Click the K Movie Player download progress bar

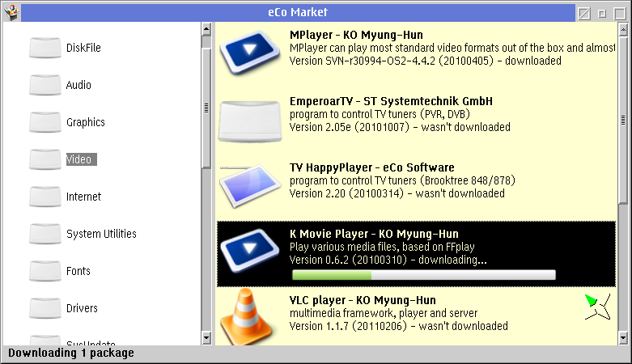[x=424, y=275]
